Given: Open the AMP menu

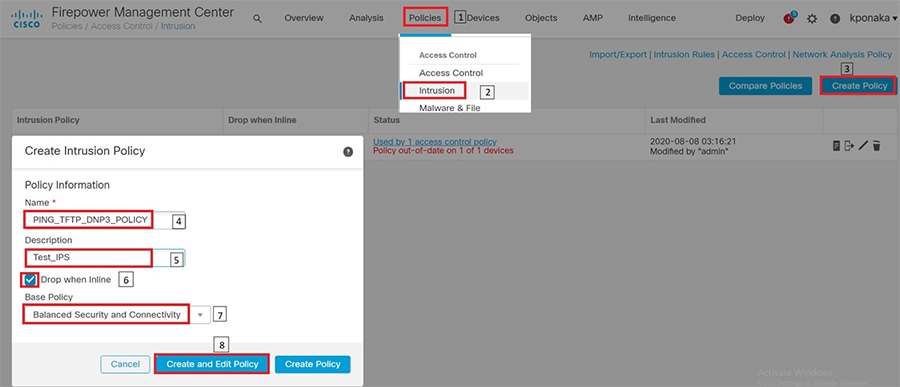Looking at the screenshot, I should (x=592, y=18).
